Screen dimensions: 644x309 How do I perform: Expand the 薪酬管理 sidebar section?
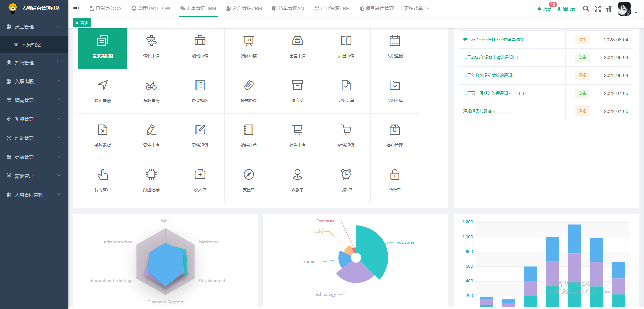tap(34, 176)
